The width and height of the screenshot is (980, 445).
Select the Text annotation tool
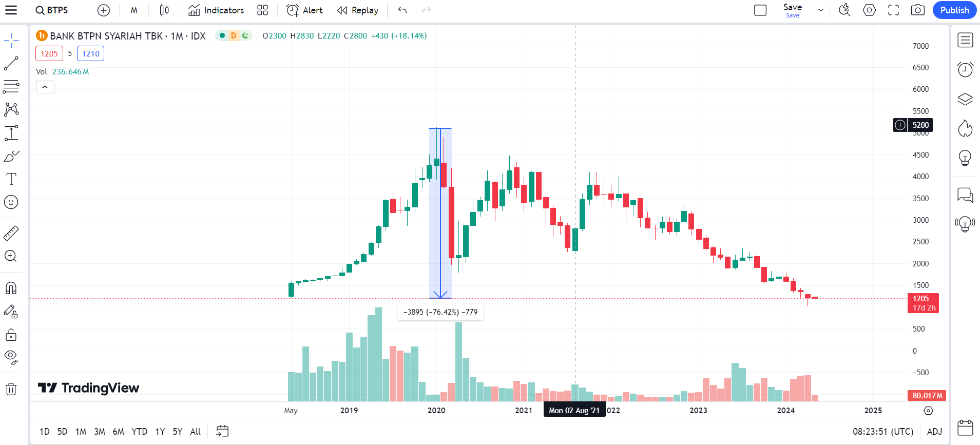(11, 179)
